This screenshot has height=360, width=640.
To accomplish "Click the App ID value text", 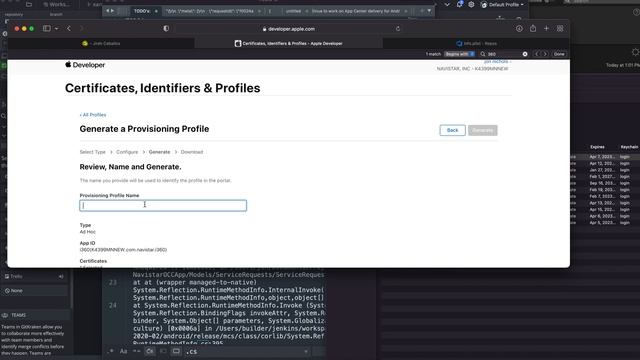I will 123,250.
